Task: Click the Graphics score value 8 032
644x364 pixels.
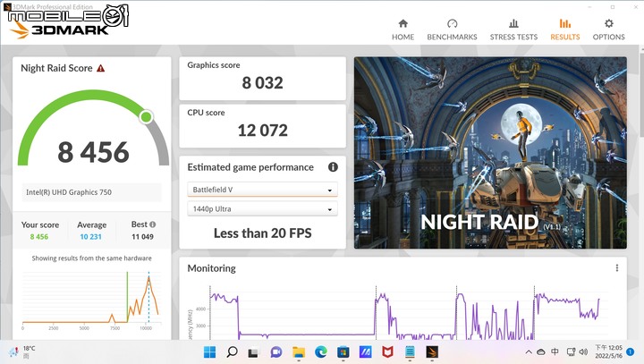Action: [262, 83]
